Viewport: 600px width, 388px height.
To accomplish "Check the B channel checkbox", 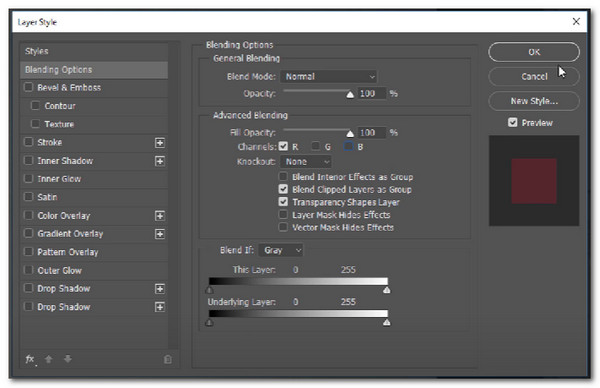I will (x=348, y=146).
